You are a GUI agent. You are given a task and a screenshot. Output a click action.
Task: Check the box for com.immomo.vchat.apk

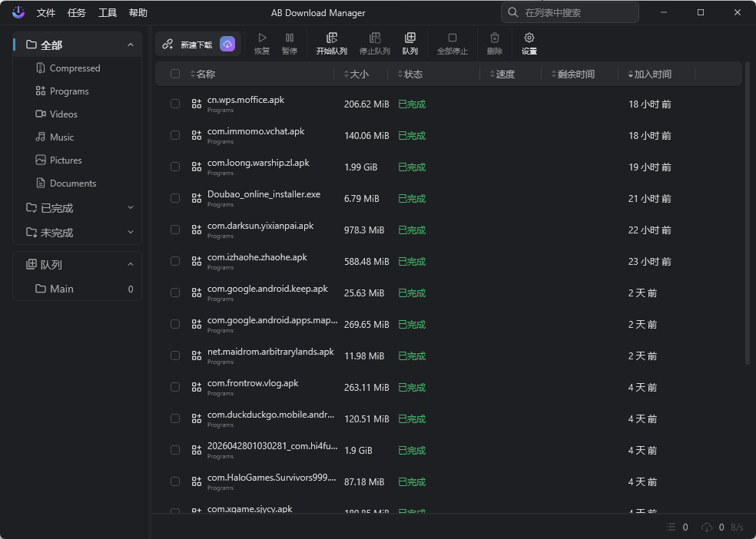point(175,135)
